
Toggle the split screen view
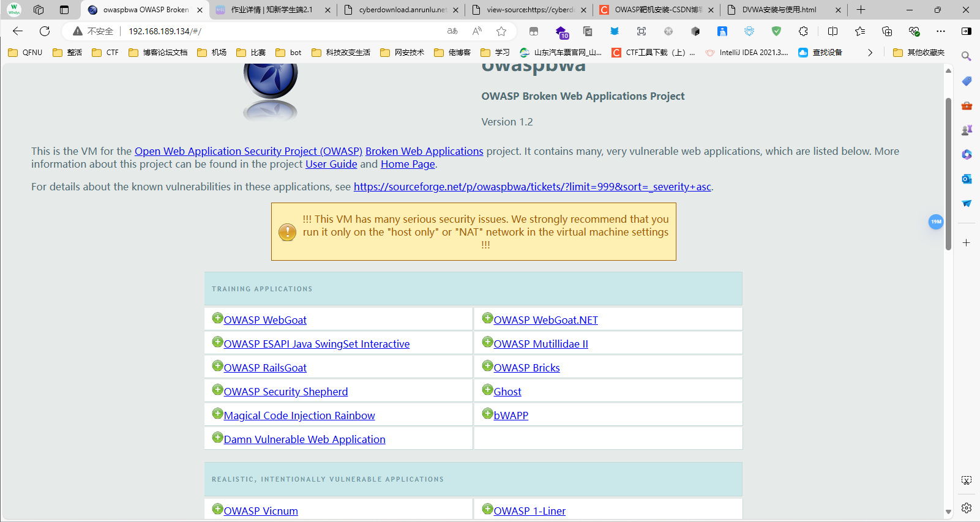pos(832,31)
